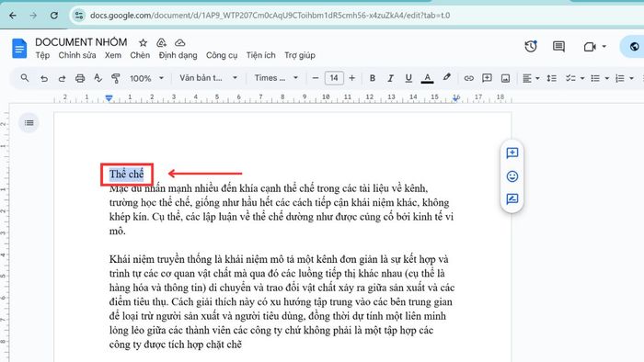Open text alignment dropdown
Image resolution: width=644 pixels, height=362 pixels.
(531, 78)
